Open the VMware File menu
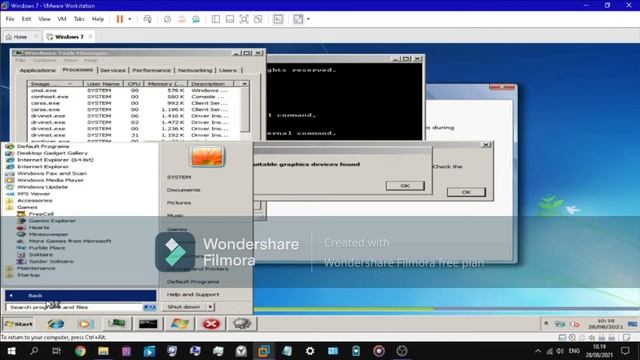Image resolution: width=640 pixels, height=360 pixels. (10, 19)
